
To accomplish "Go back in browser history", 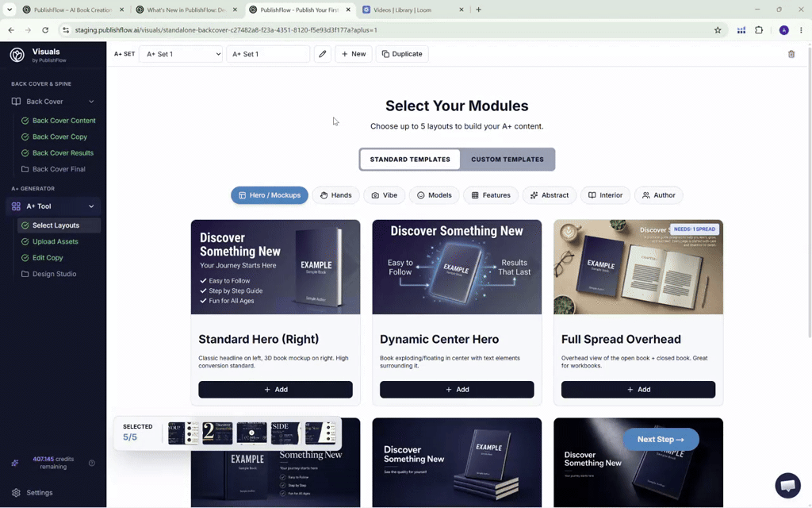I will pyautogui.click(x=11, y=30).
